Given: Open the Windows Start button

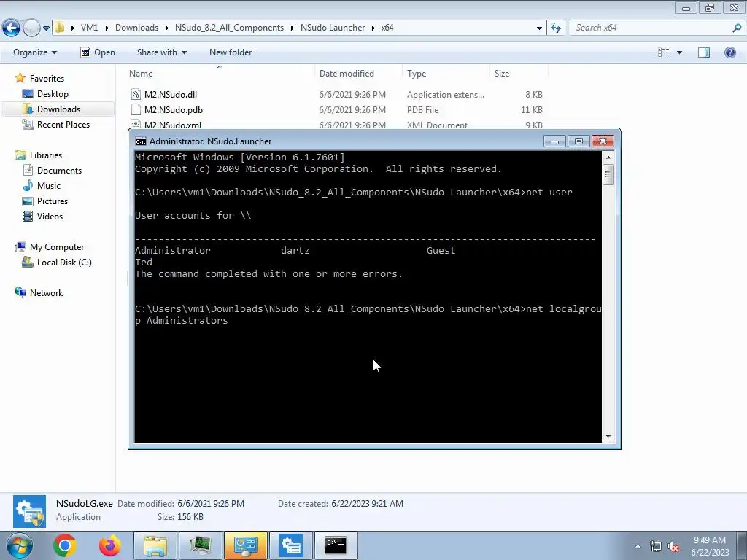Looking at the screenshot, I should click(x=19, y=545).
